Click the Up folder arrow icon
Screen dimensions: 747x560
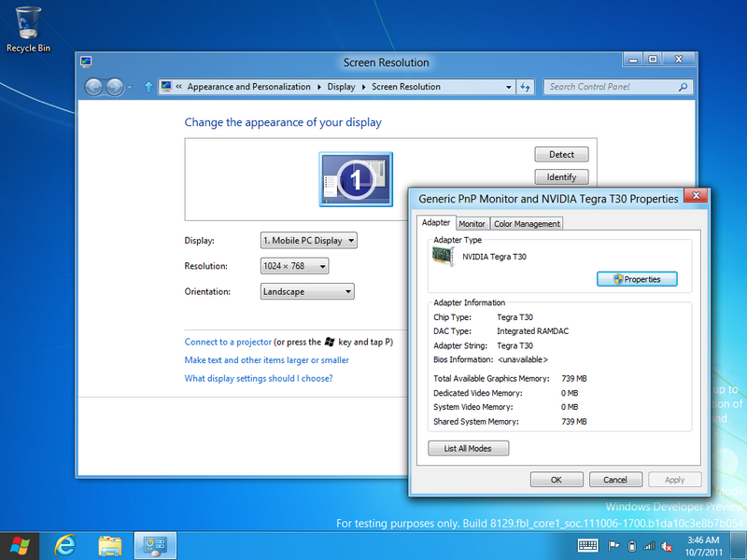tap(148, 87)
